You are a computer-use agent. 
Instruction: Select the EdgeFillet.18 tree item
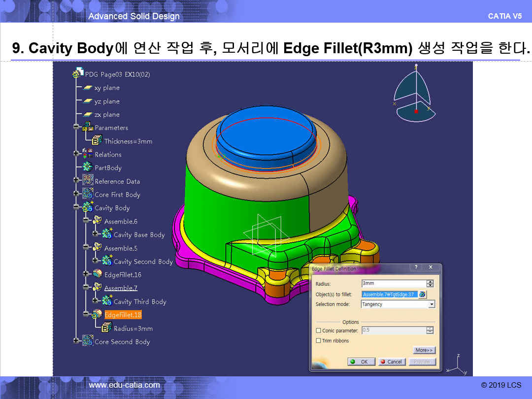123,315
